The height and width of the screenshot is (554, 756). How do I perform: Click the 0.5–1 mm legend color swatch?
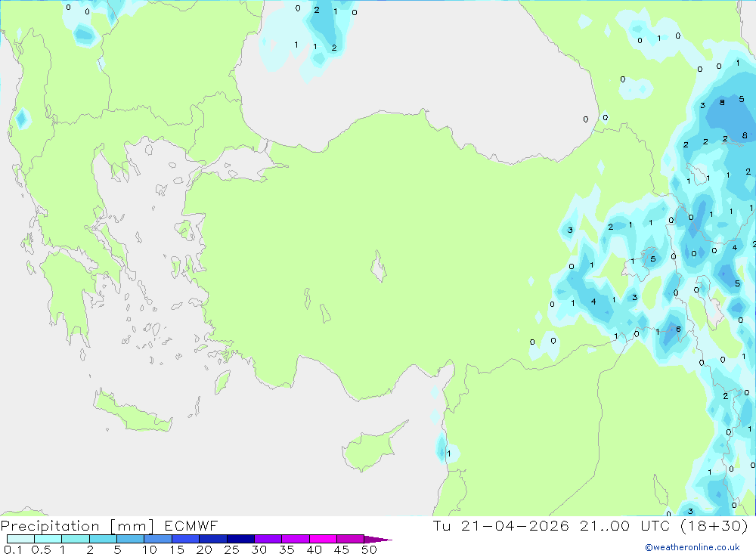[x=48, y=539]
